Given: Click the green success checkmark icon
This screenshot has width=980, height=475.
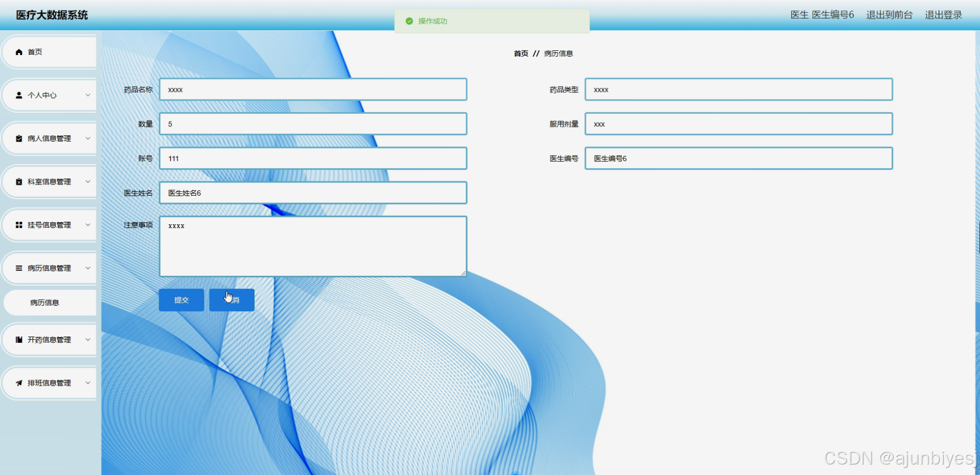Looking at the screenshot, I should click(x=409, y=20).
